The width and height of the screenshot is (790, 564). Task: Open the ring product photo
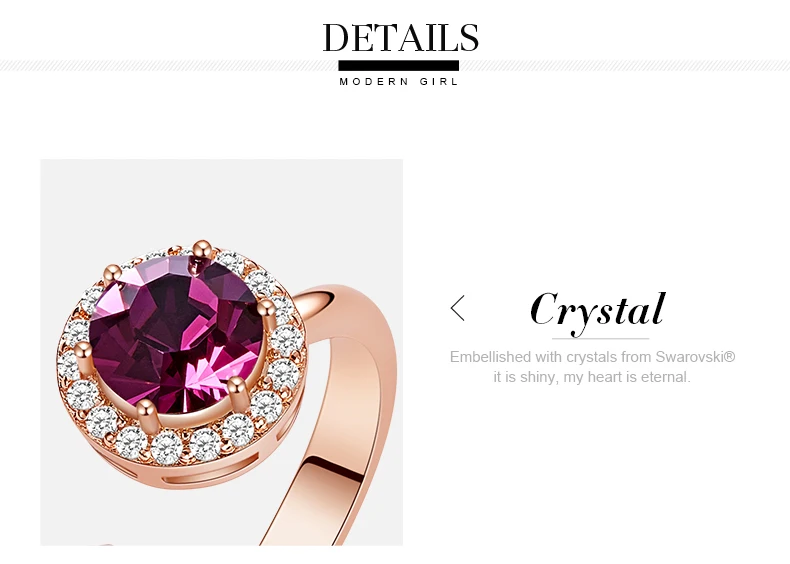[x=222, y=352]
